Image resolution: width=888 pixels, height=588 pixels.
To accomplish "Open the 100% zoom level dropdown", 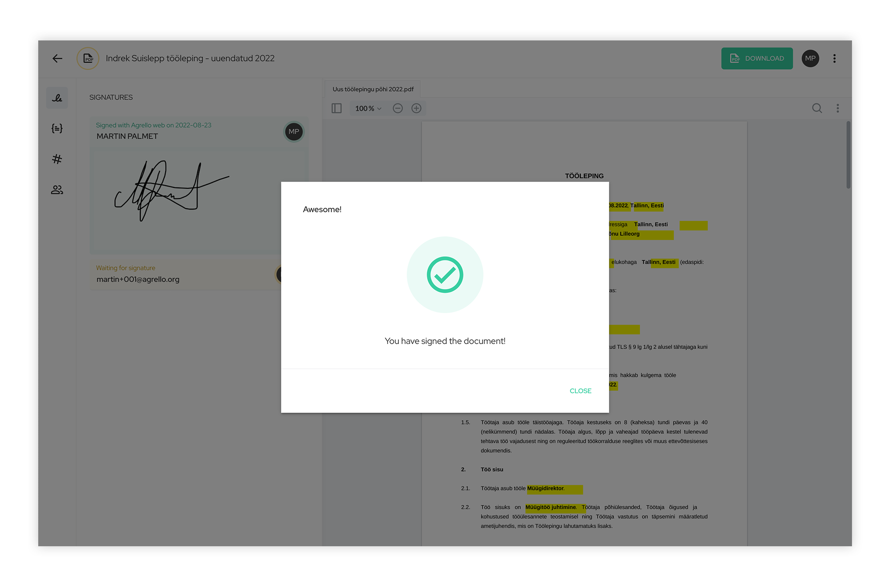I will [x=368, y=108].
